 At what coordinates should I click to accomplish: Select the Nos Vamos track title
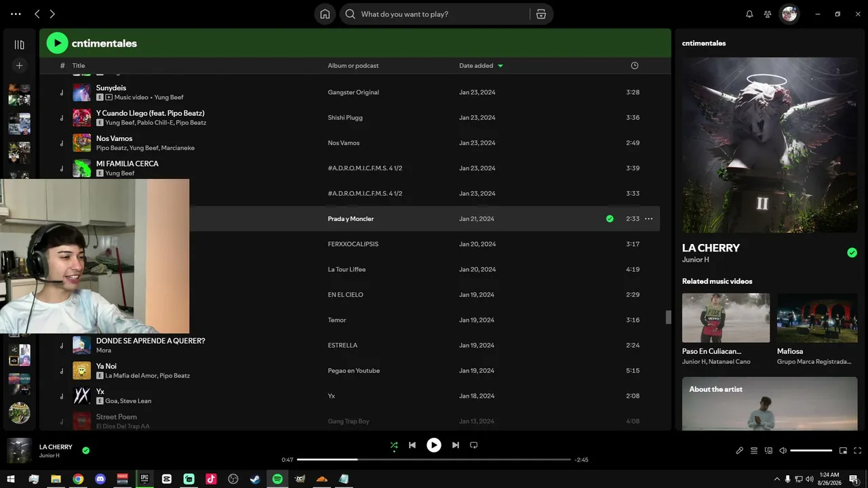pyautogui.click(x=114, y=138)
